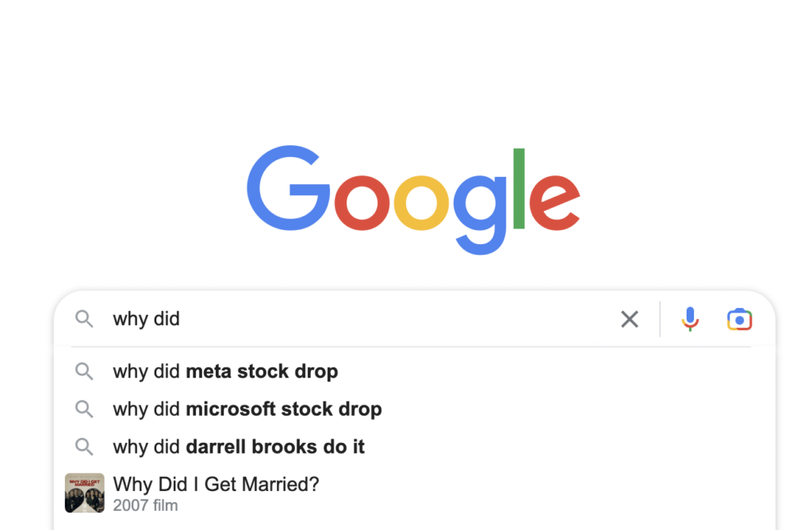
Task: Click the '2007 film' subtitle text
Action: pos(146,505)
